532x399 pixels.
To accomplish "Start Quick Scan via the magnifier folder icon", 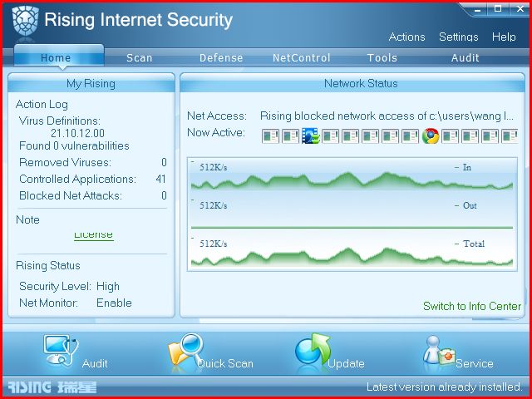I will coord(185,349).
